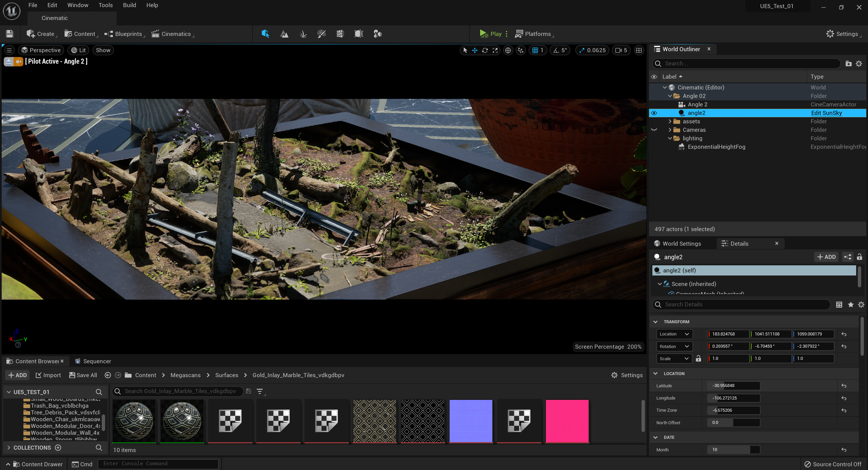
Task: Choose the scale gizmo tool
Action: [x=495, y=50]
